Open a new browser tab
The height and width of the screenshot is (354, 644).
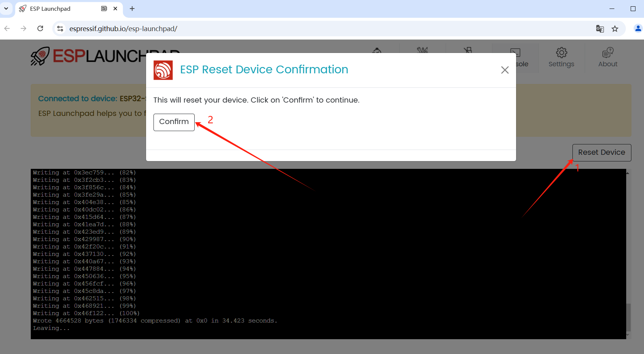pyautogui.click(x=132, y=9)
